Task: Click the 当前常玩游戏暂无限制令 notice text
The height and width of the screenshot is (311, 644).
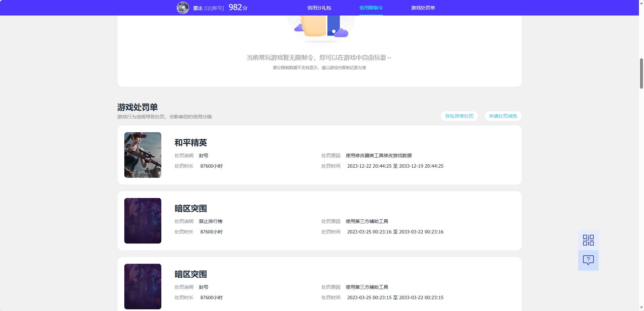Action: [319, 58]
